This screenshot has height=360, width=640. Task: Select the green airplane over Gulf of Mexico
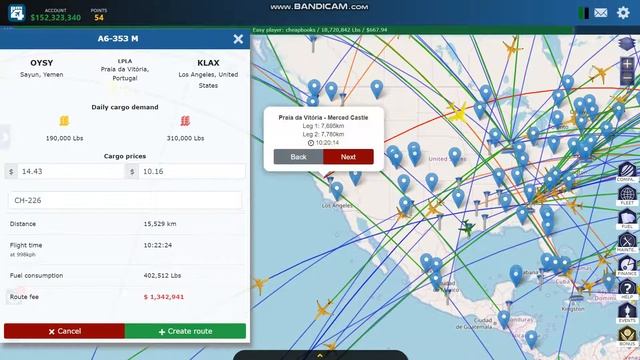(467, 227)
